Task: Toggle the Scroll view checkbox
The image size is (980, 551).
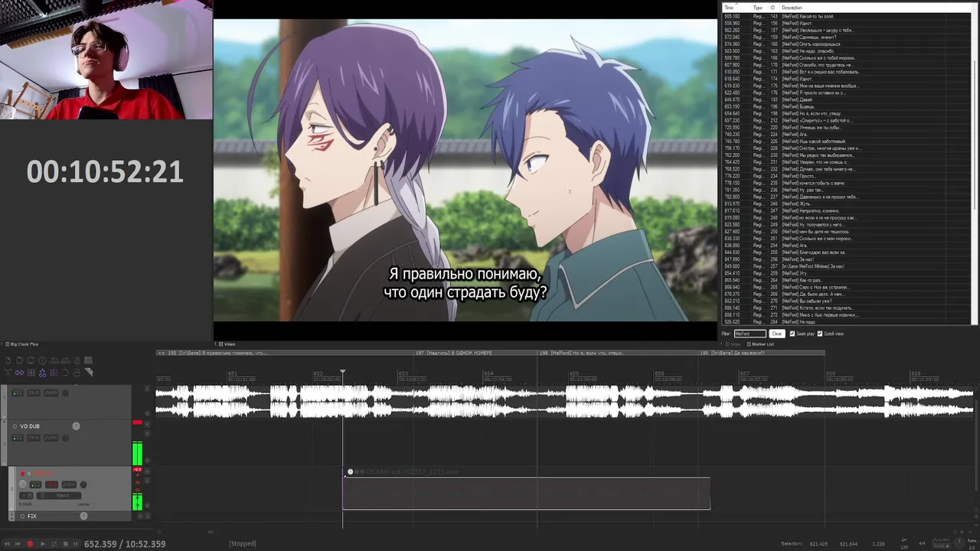Action: tap(820, 334)
